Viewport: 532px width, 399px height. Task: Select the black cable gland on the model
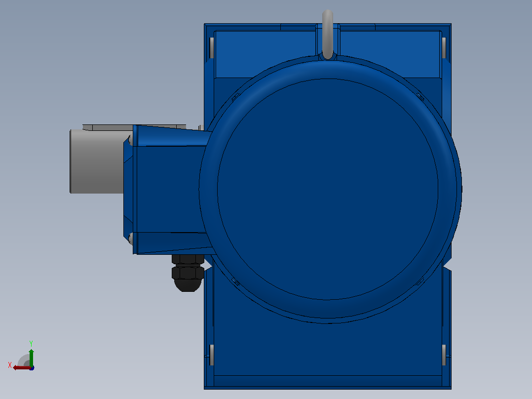pyautogui.click(x=188, y=273)
